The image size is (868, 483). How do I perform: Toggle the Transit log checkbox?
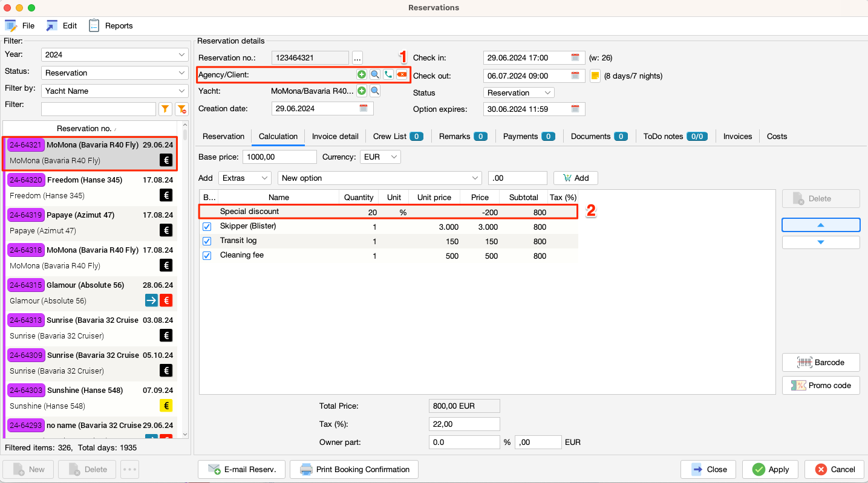click(x=207, y=241)
